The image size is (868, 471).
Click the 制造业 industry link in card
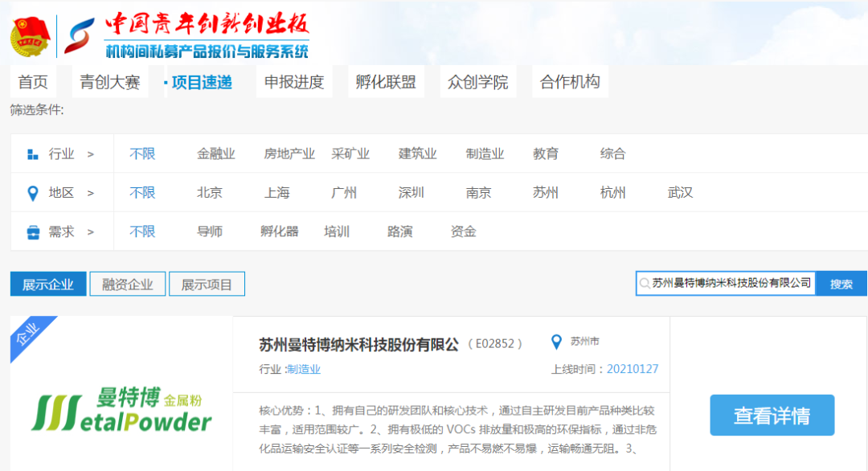coord(304,369)
